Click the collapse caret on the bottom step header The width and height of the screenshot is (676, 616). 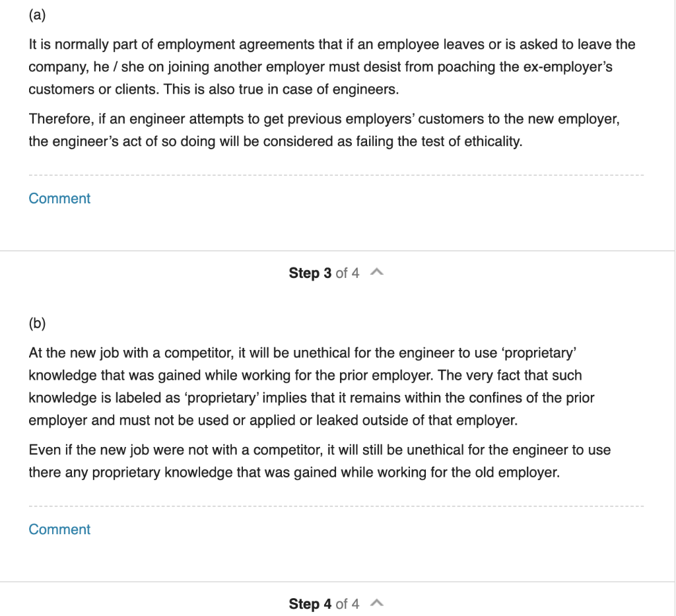(x=377, y=602)
